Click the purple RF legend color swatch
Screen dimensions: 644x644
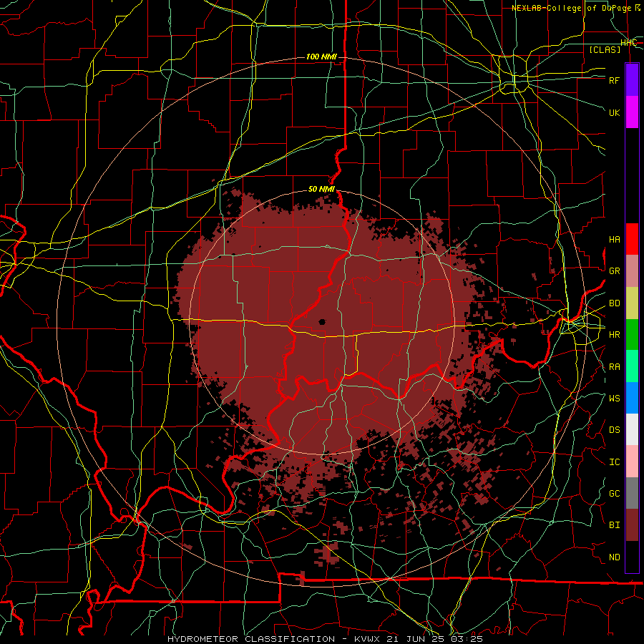pyautogui.click(x=632, y=80)
